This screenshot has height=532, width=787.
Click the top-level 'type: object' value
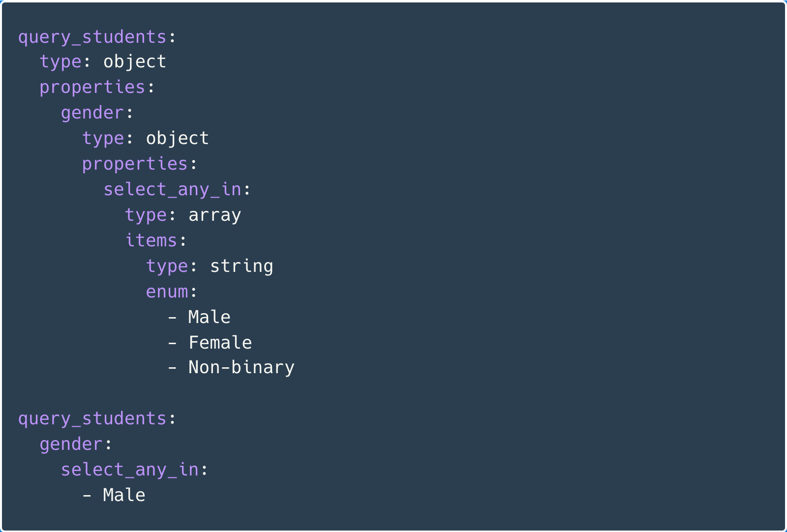click(135, 61)
